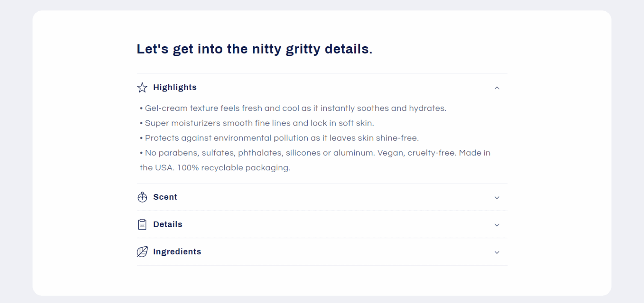The height and width of the screenshot is (303, 644).
Task: Click the vegan cruelty-free bullet point
Action: (315, 153)
